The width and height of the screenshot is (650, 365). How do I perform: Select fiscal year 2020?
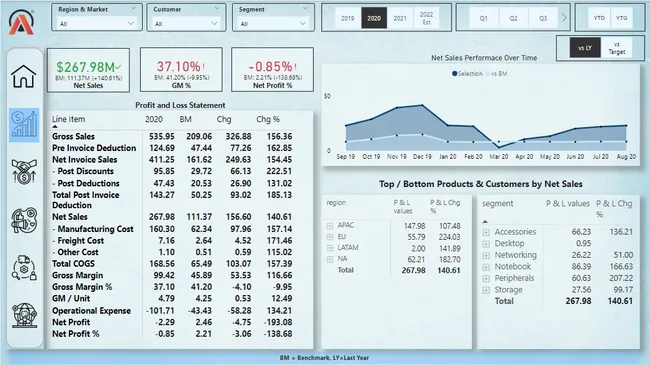pyautogui.click(x=374, y=18)
